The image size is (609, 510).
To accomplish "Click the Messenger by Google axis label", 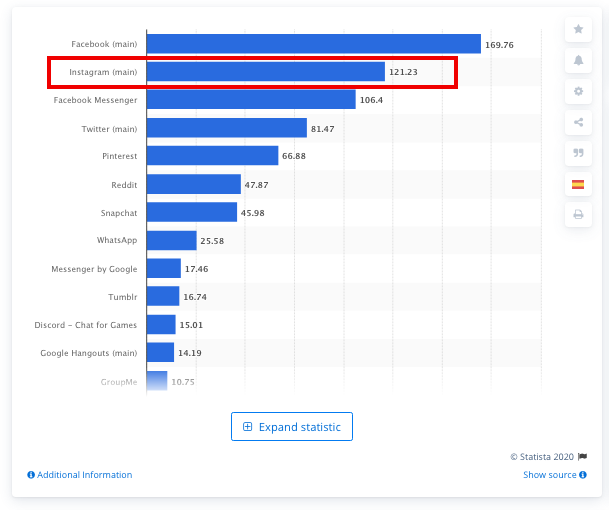I will [94, 269].
